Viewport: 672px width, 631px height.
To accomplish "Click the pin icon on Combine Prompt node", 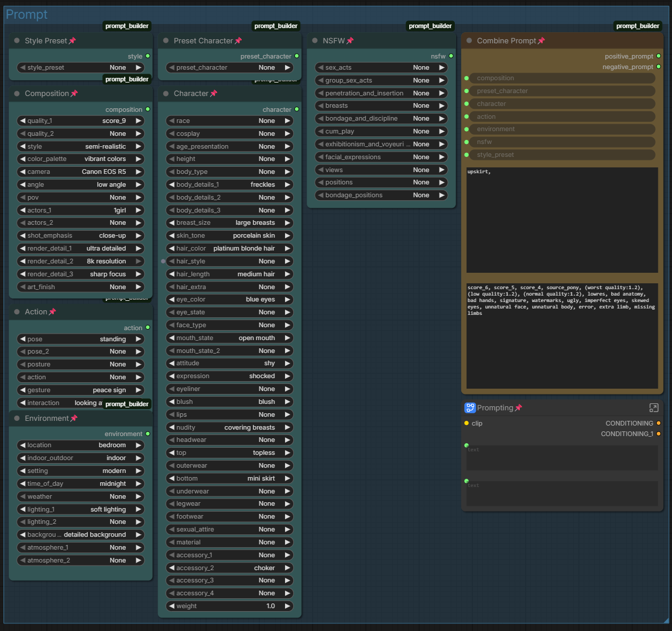I will click(x=541, y=41).
